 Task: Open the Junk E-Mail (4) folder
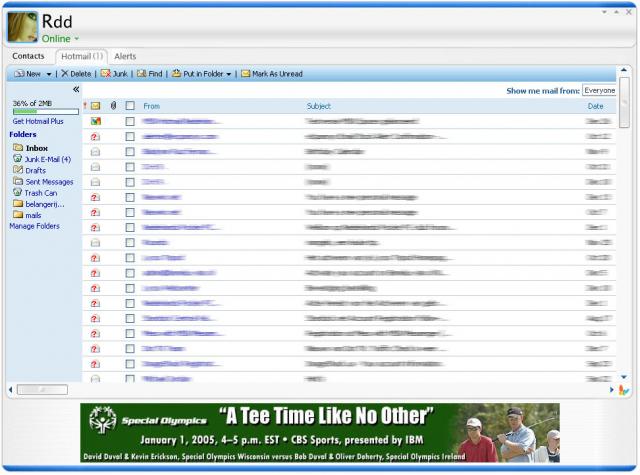pyautogui.click(x=42, y=159)
